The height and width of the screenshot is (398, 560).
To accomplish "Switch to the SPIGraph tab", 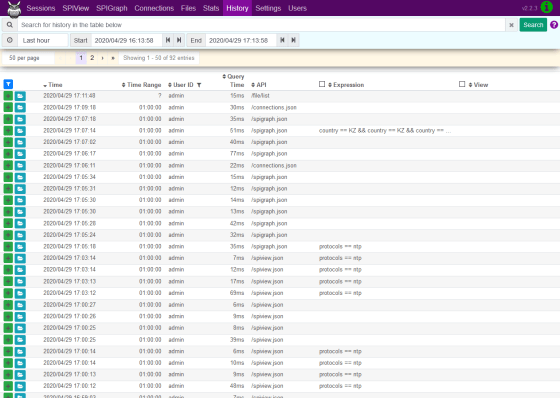I will click(x=111, y=8).
